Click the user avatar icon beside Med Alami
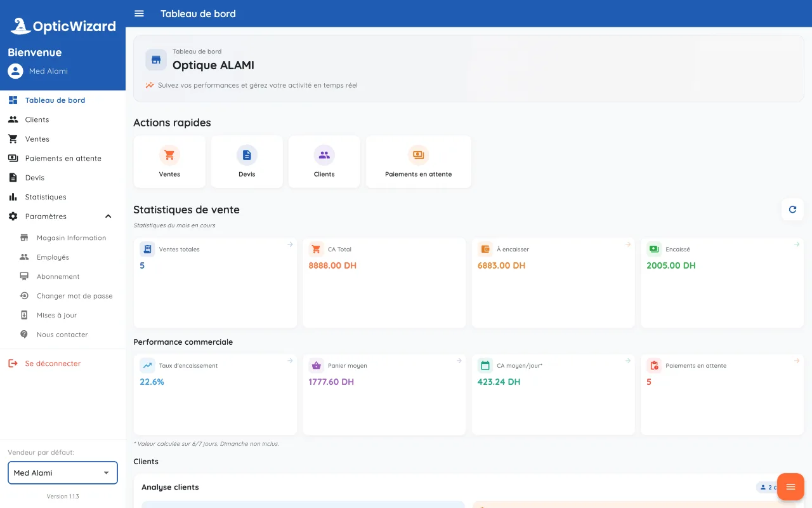 (16, 71)
